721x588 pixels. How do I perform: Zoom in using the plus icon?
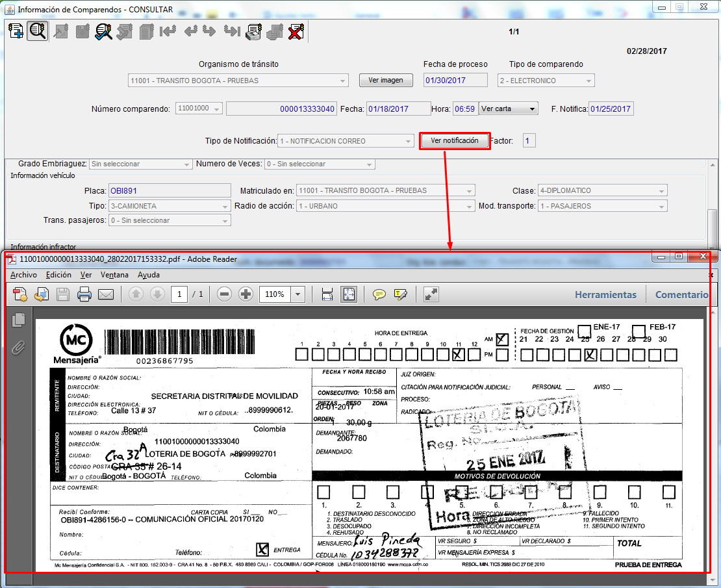(x=246, y=294)
